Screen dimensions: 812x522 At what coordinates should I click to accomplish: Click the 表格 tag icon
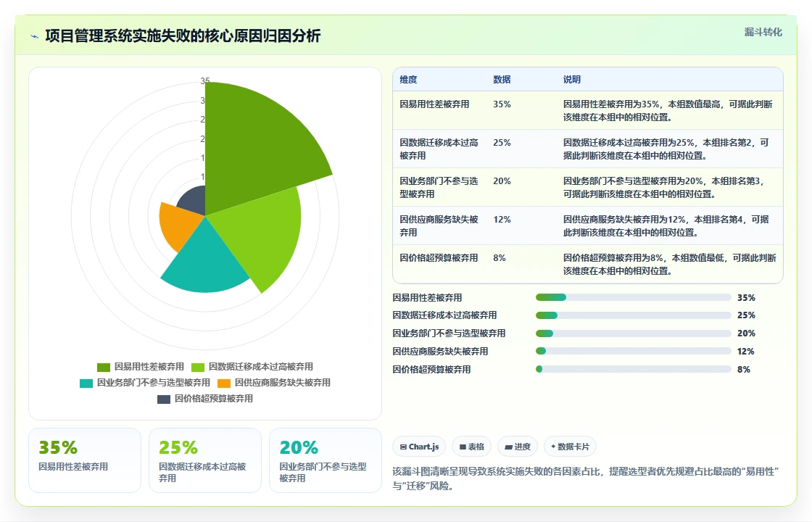(463, 447)
